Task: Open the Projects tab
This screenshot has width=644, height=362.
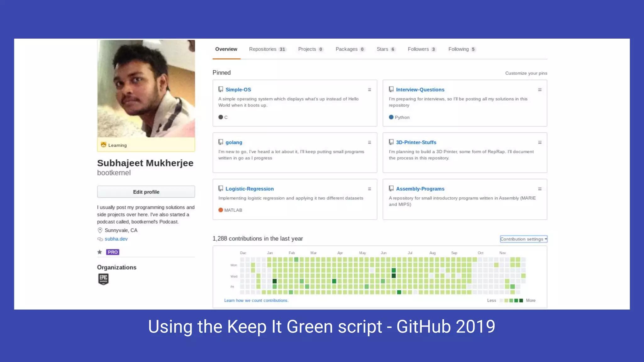Action: (311, 49)
